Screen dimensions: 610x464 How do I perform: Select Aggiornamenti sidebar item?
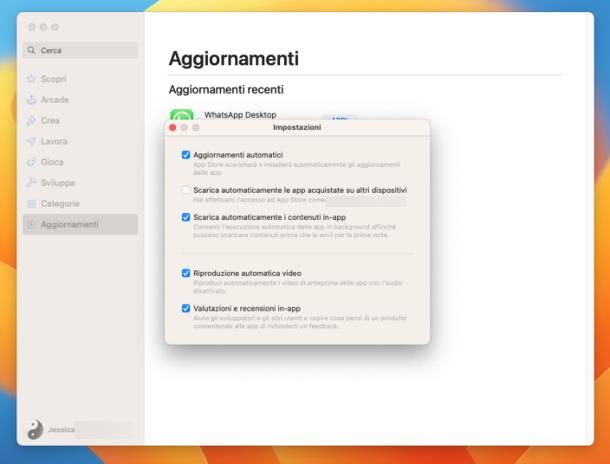click(x=80, y=224)
